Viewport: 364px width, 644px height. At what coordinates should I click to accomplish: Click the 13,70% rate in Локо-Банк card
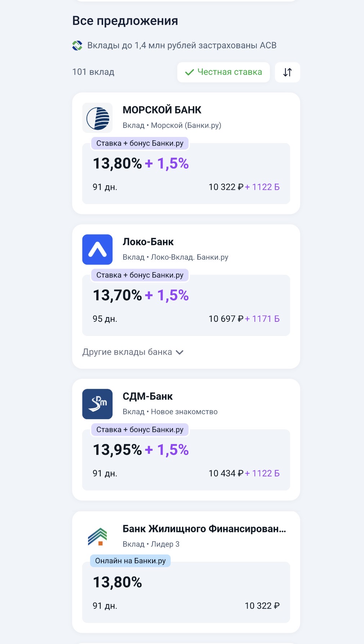117,296
